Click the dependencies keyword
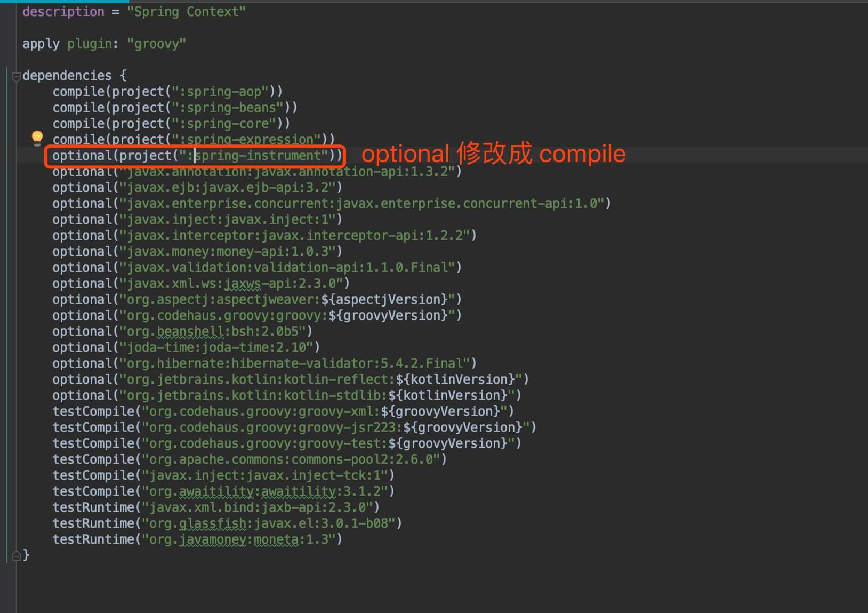Viewport: 868px width, 613px height. point(67,76)
